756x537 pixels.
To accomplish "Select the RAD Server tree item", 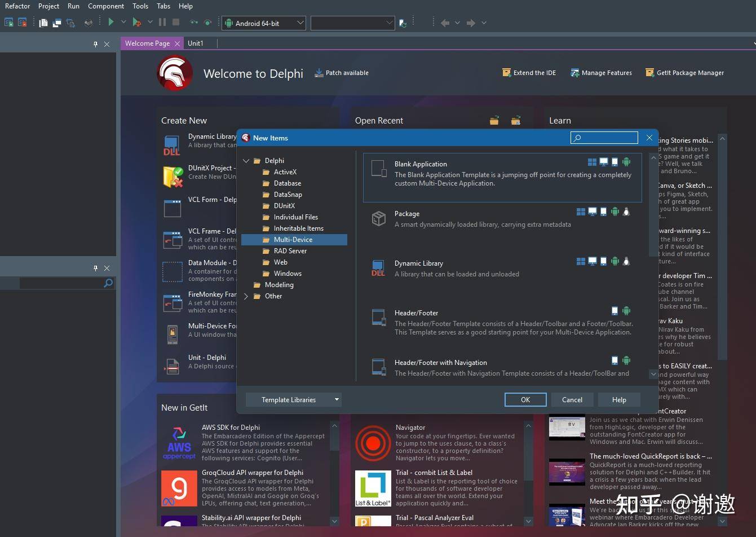I will (x=290, y=251).
